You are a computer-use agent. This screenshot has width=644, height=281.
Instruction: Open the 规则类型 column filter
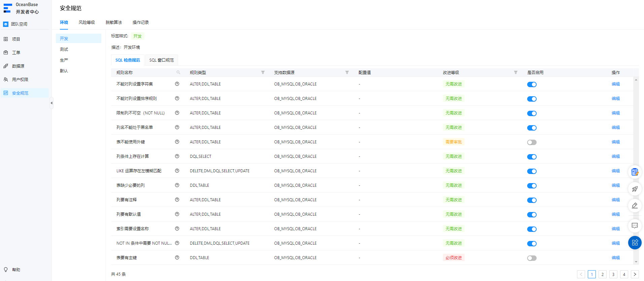tap(263, 72)
